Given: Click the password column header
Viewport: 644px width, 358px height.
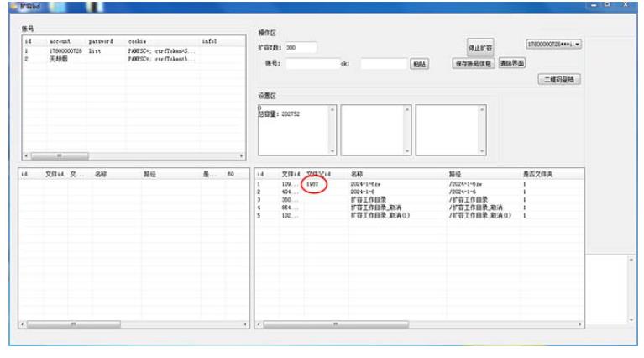Looking at the screenshot, I should (x=99, y=39).
